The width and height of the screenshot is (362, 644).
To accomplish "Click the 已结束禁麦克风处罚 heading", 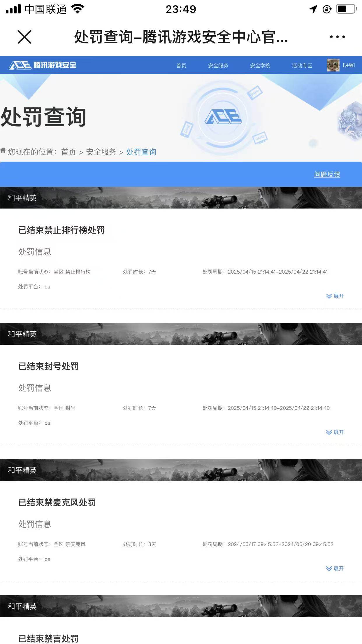I will point(57,503).
